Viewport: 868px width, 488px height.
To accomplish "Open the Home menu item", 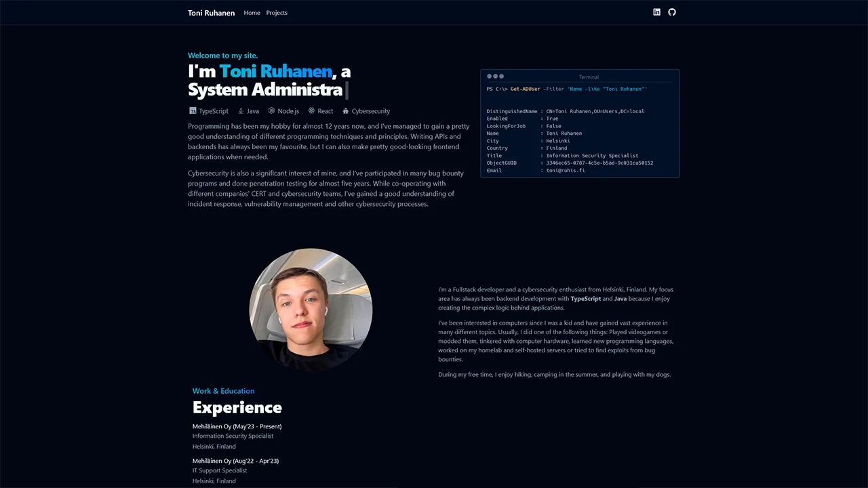I will pos(252,12).
